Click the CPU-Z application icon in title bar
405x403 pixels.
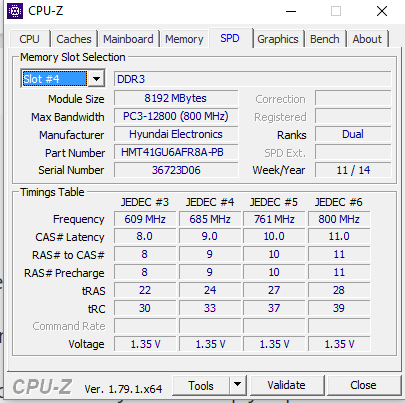(15, 11)
